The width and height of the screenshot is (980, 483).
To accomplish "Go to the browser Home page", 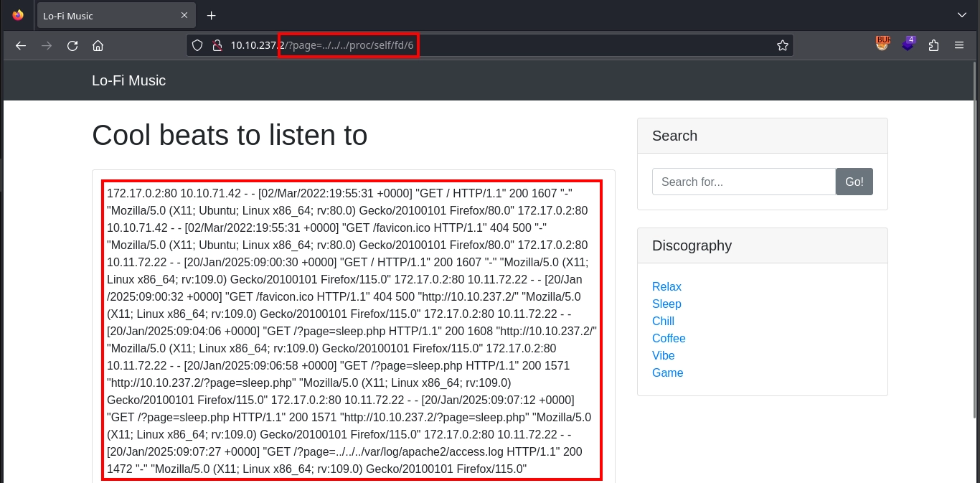I will tap(98, 46).
